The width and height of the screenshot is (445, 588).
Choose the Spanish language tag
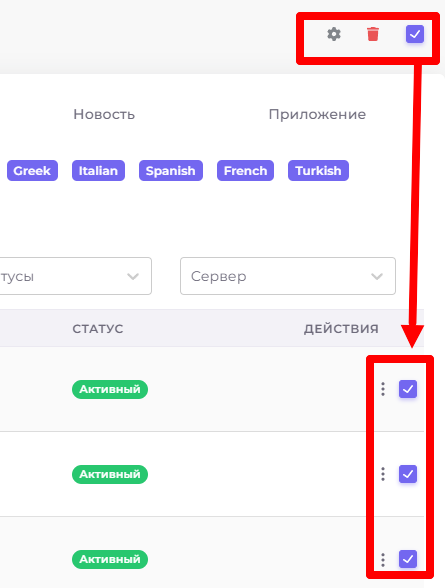point(171,171)
